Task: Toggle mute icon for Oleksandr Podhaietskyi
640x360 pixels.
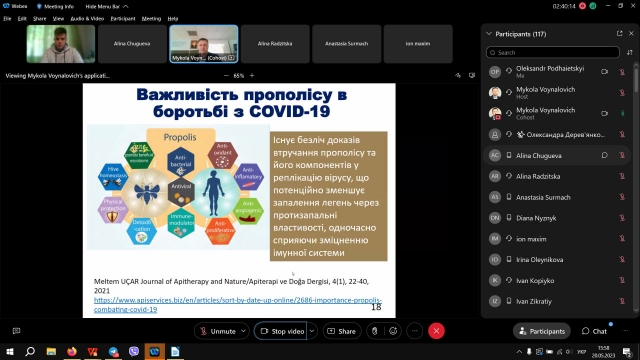Action: click(x=622, y=72)
